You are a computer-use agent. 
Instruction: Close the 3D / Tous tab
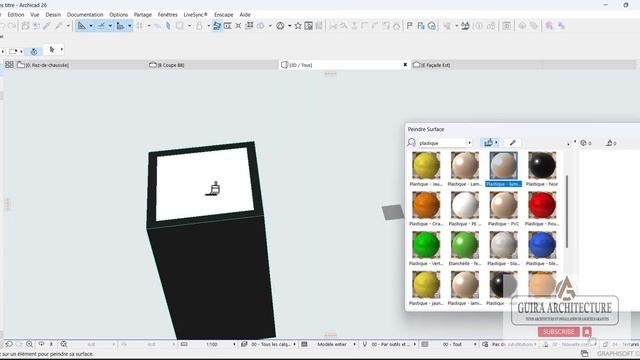click(405, 65)
